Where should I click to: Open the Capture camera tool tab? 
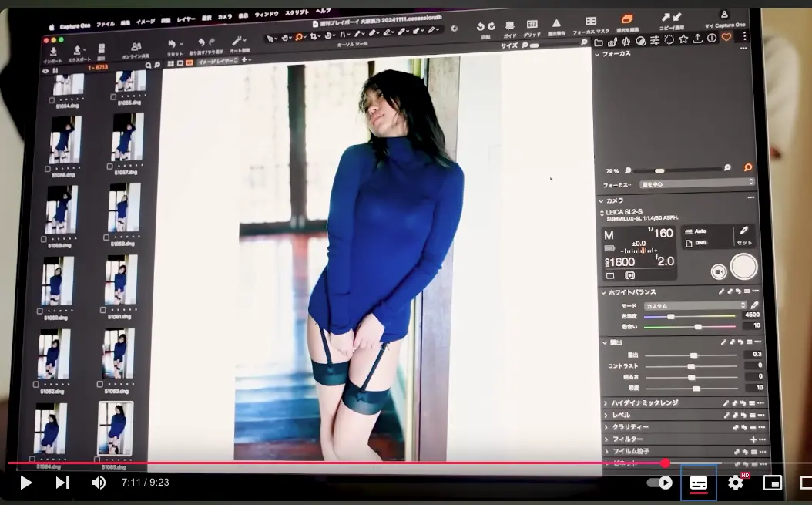tap(612, 42)
